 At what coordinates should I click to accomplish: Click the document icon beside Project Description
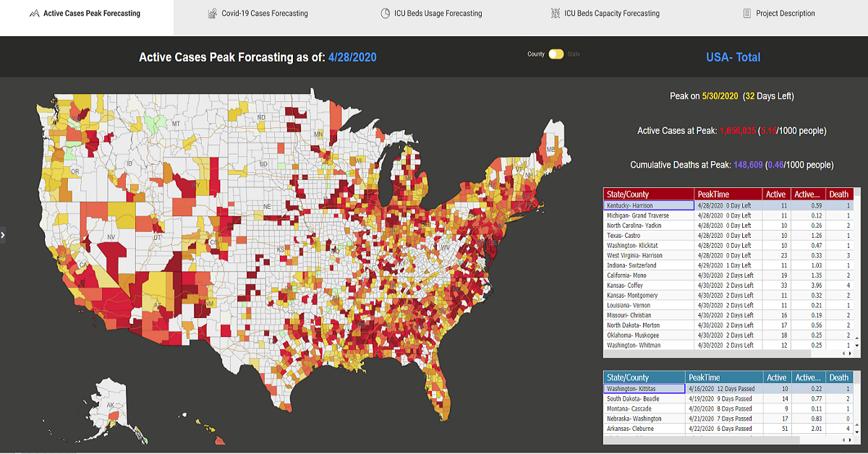coord(746,13)
